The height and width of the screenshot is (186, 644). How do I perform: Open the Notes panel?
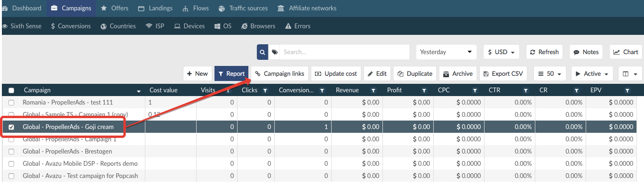coord(586,52)
